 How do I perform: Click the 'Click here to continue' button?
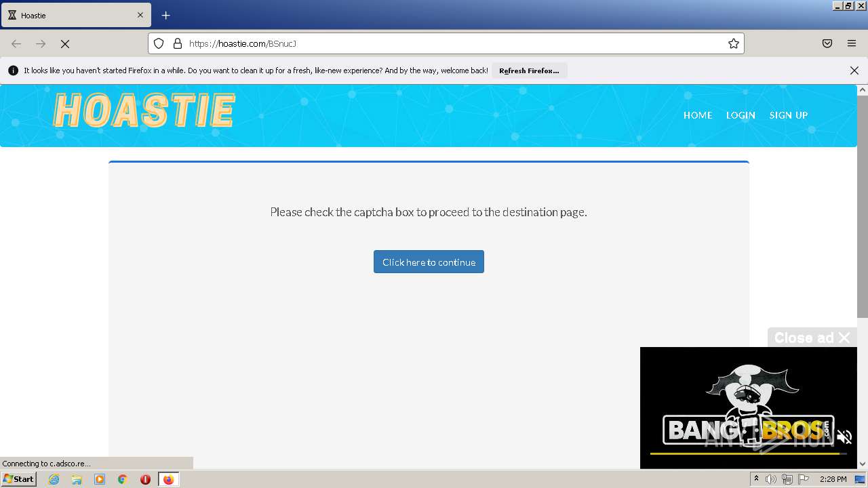click(429, 262)
